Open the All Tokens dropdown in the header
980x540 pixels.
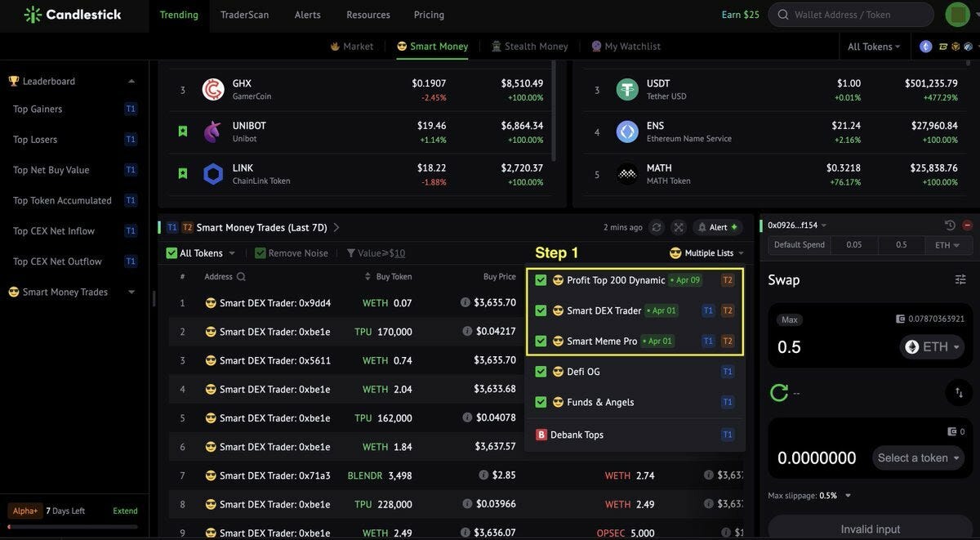[874, 47]
